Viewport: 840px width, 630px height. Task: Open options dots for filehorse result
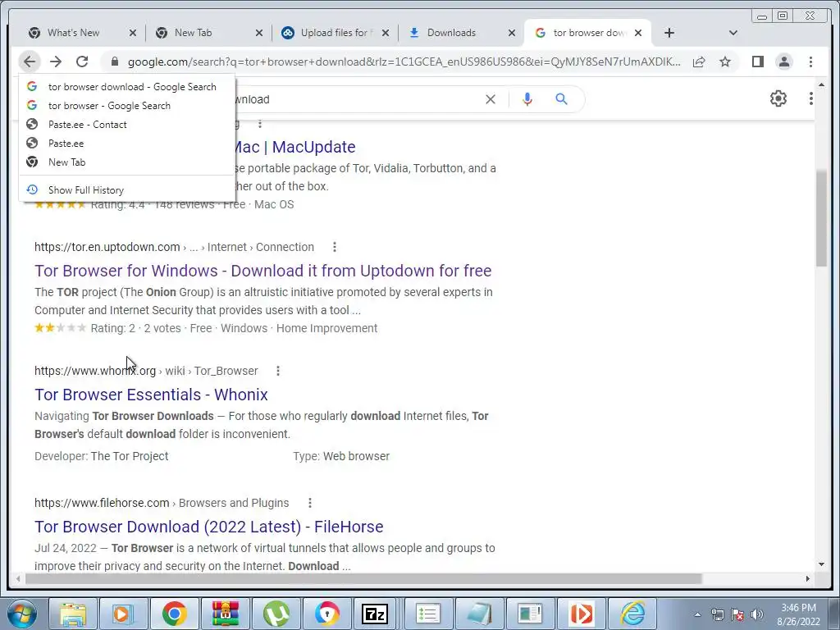click(x=309, y=503)
